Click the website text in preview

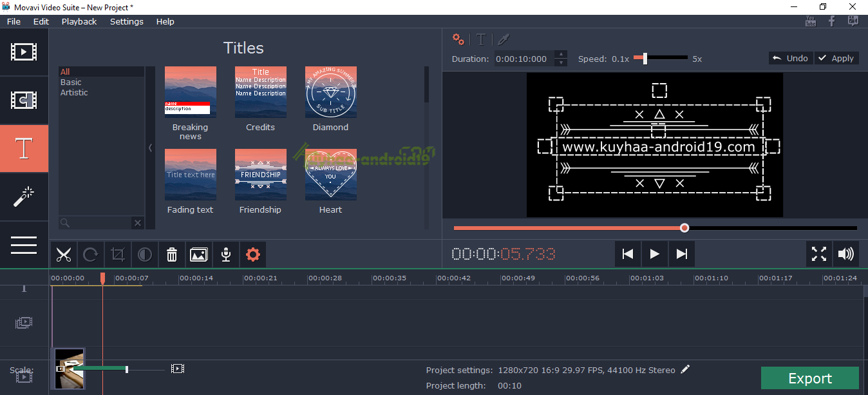(x=658, y=147)
